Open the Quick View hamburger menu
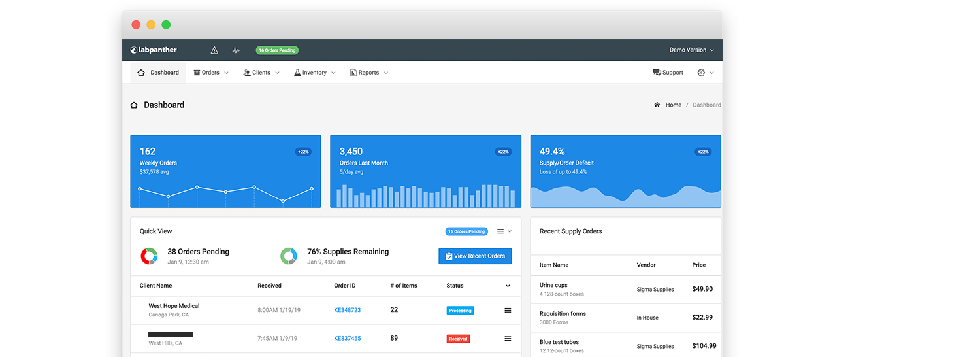980x357 pixels. (x=500, y=231)
